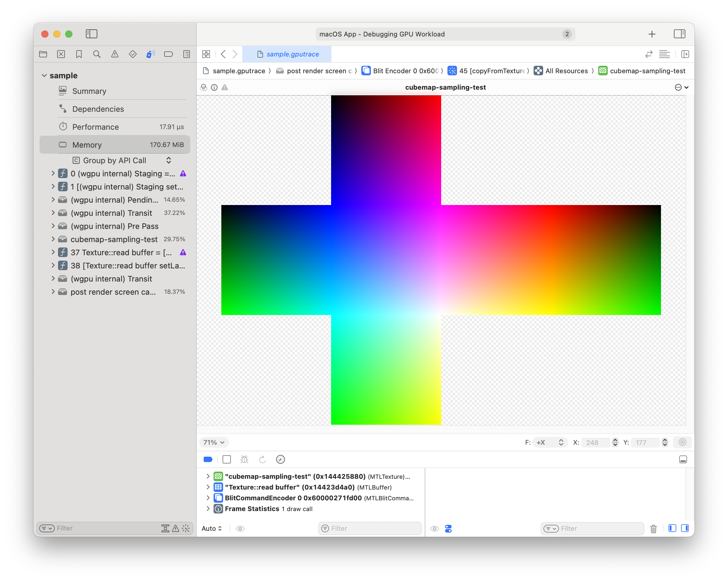Collapse the sample tree root
The width and height of the screenshot is (728, 581).
pos(44,76)
